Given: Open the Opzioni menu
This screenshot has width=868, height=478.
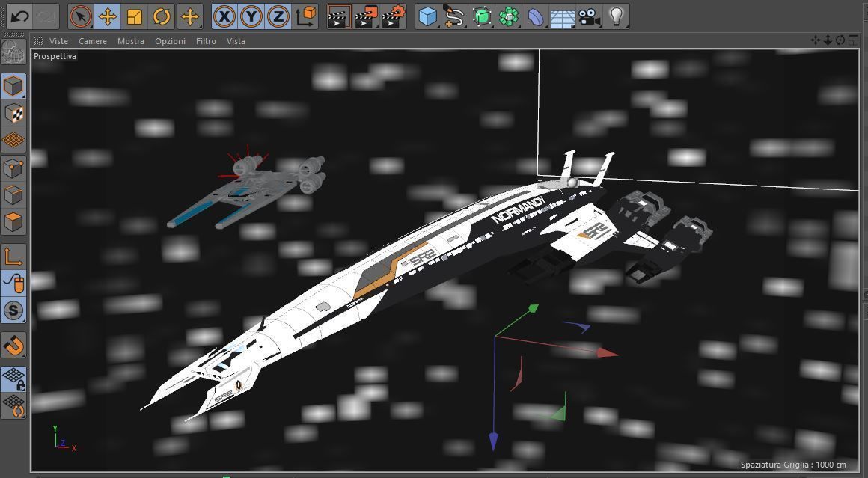Looking at the screenshot, I should click(x=170, y=41).
